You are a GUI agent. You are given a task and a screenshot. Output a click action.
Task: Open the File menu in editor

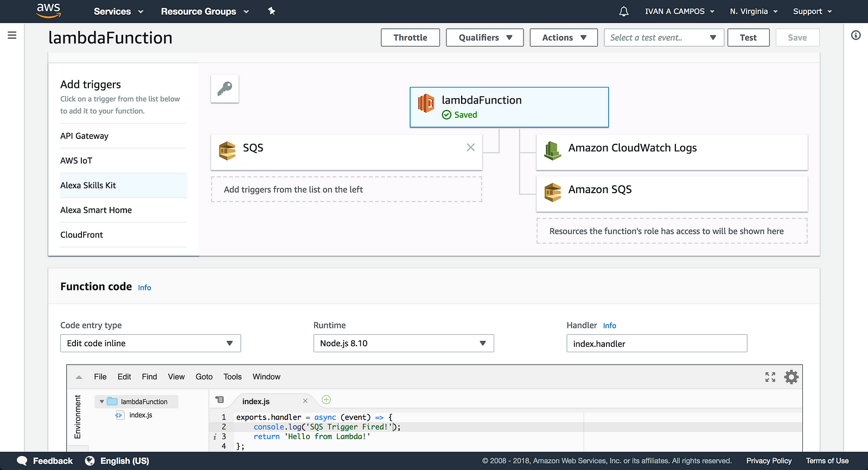click(x=100, y=377)
